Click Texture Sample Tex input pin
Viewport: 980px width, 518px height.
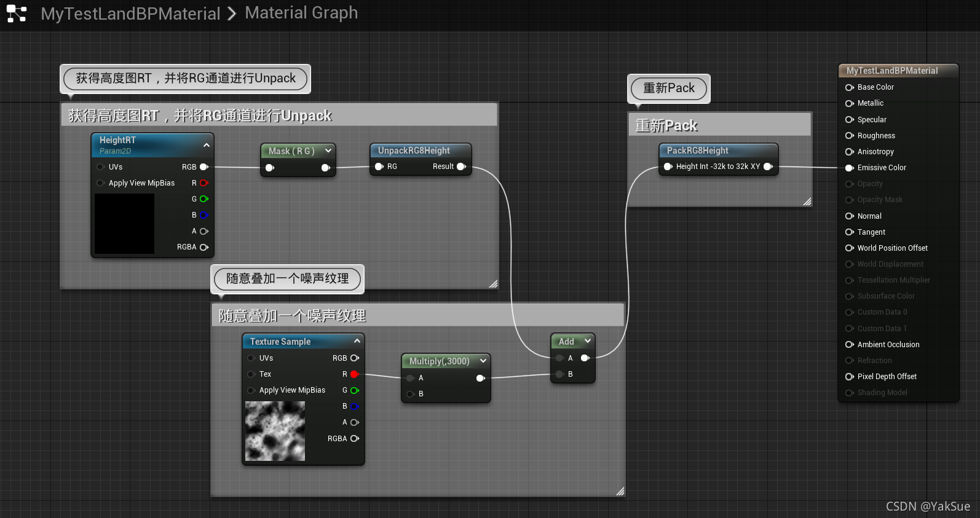pos(251,374)
